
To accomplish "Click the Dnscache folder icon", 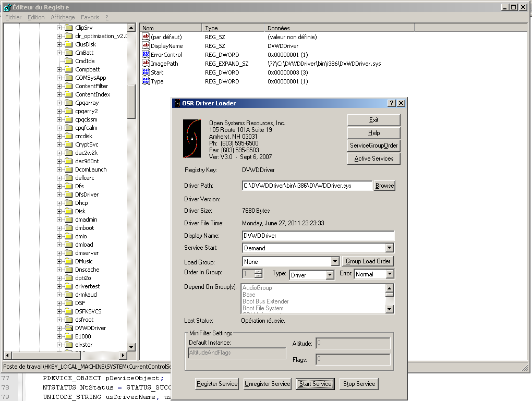I will coord(69,270).
